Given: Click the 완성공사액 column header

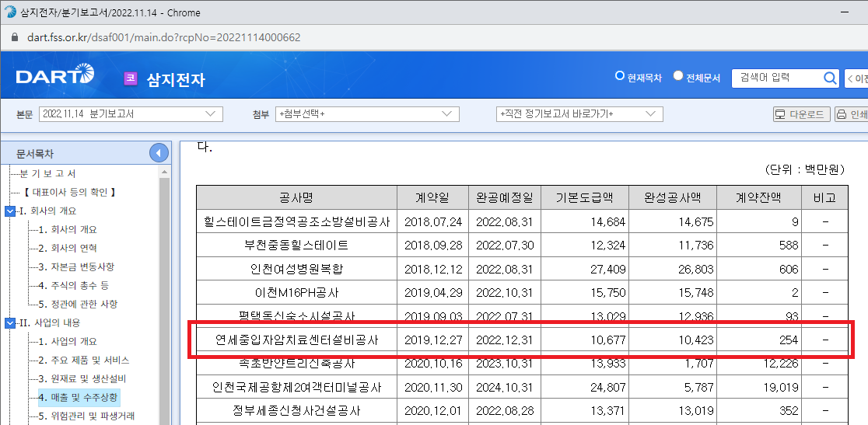Looking at the screenshot, I should (x=673, y=197).
